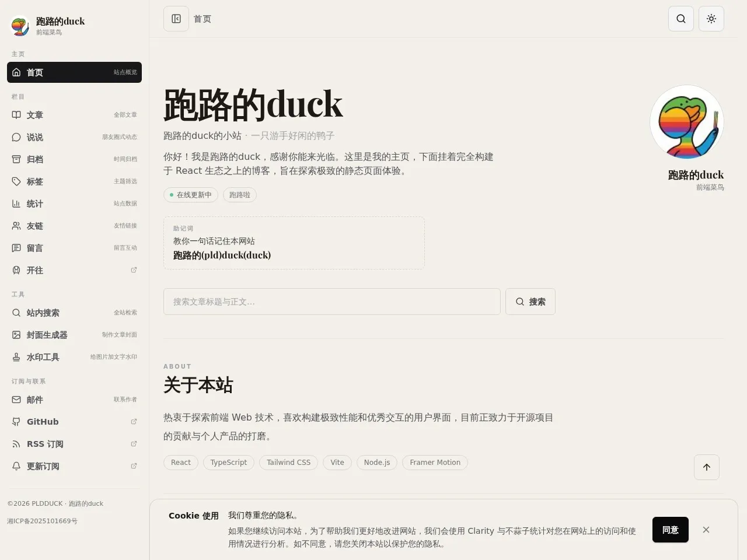Click the 统计 chart icon in the sidebar

coord(16,204)
